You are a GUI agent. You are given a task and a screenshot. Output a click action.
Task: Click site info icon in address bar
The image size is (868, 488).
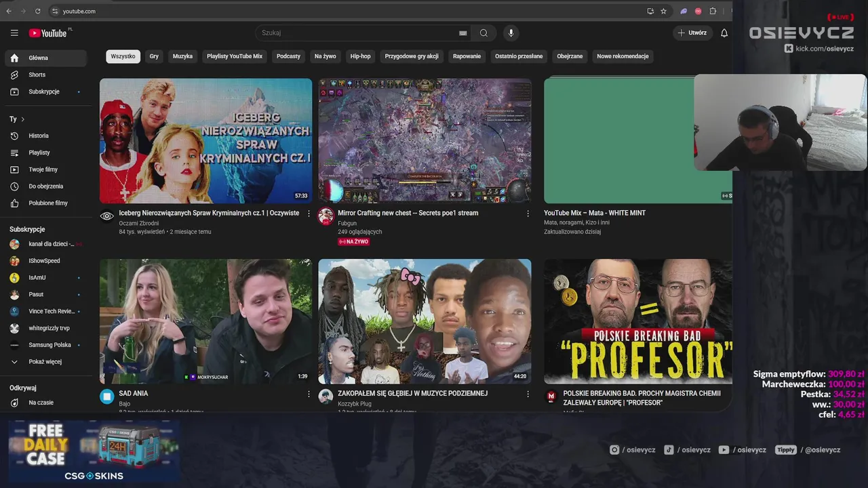(x=55, y=11)
